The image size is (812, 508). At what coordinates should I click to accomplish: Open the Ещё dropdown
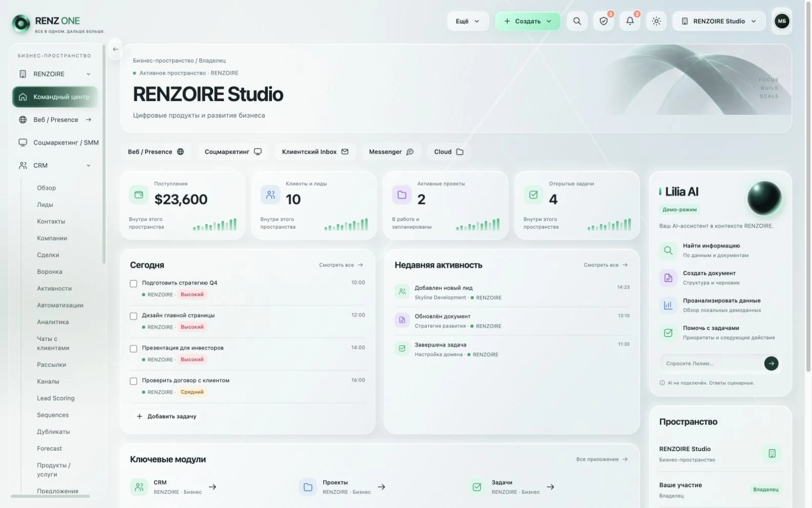(468, 21)
